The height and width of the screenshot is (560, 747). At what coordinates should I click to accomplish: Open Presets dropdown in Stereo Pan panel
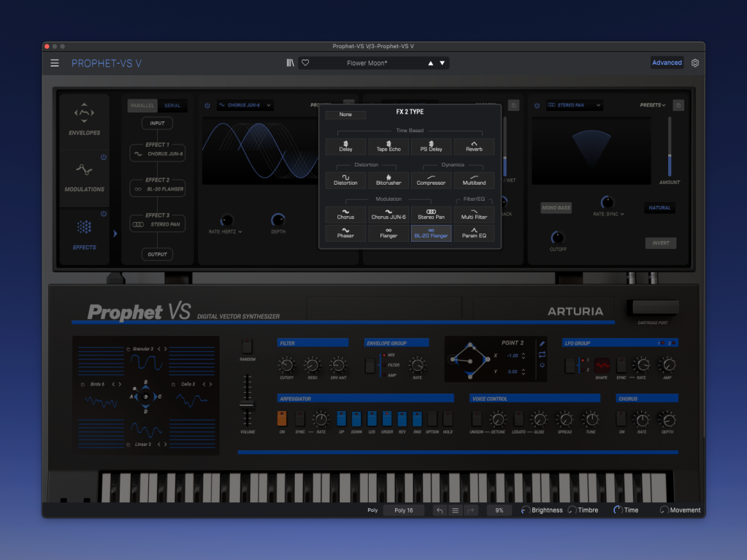pyautogui.click(x=653, y=105)
